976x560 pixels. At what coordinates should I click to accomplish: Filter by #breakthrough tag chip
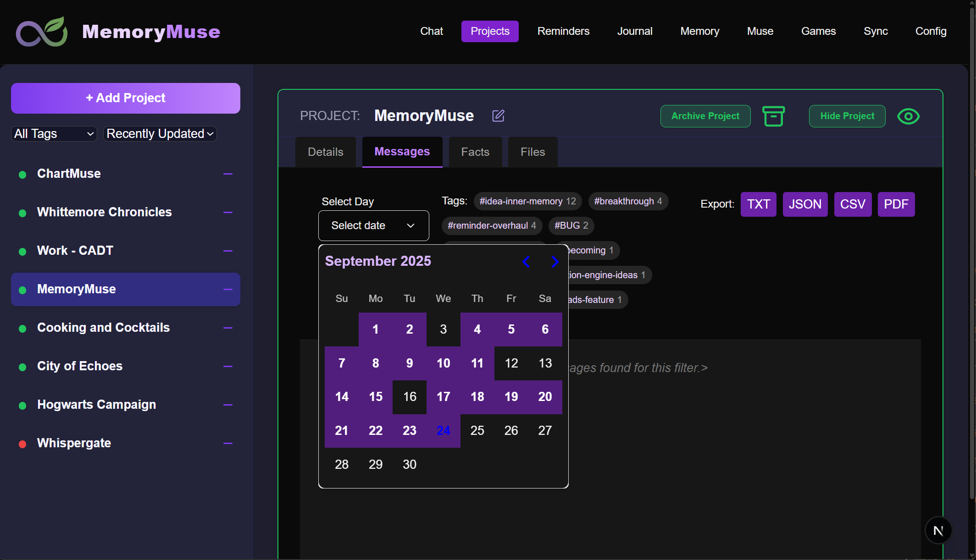point(627,201)
